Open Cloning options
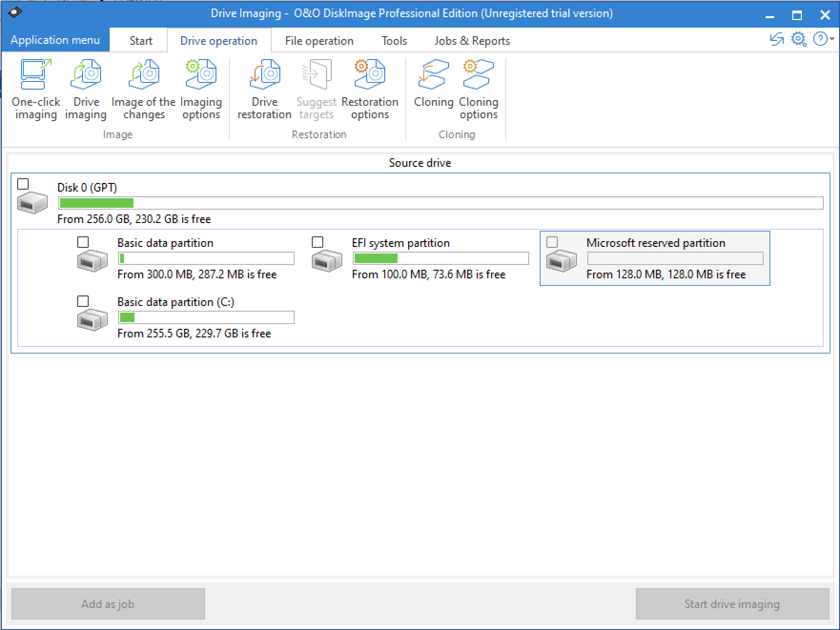The image size is (840, 630). [479, 90]
